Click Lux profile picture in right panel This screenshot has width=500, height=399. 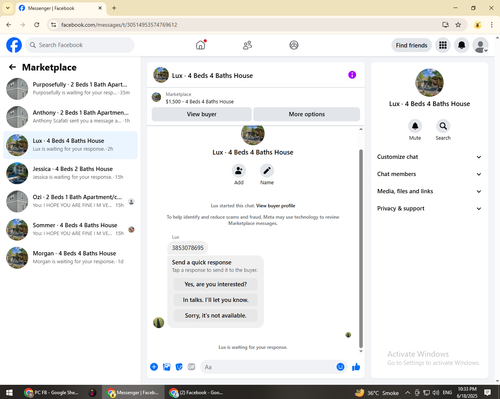point(429,82)
